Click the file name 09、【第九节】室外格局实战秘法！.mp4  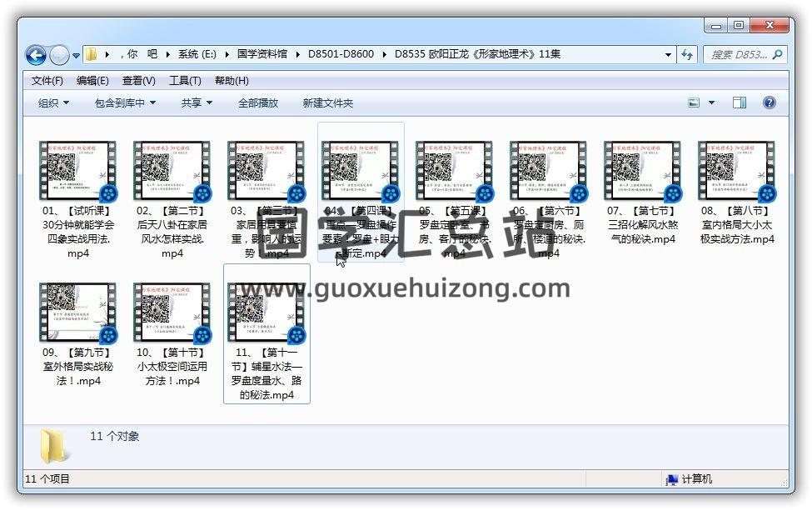click(78, 367)
